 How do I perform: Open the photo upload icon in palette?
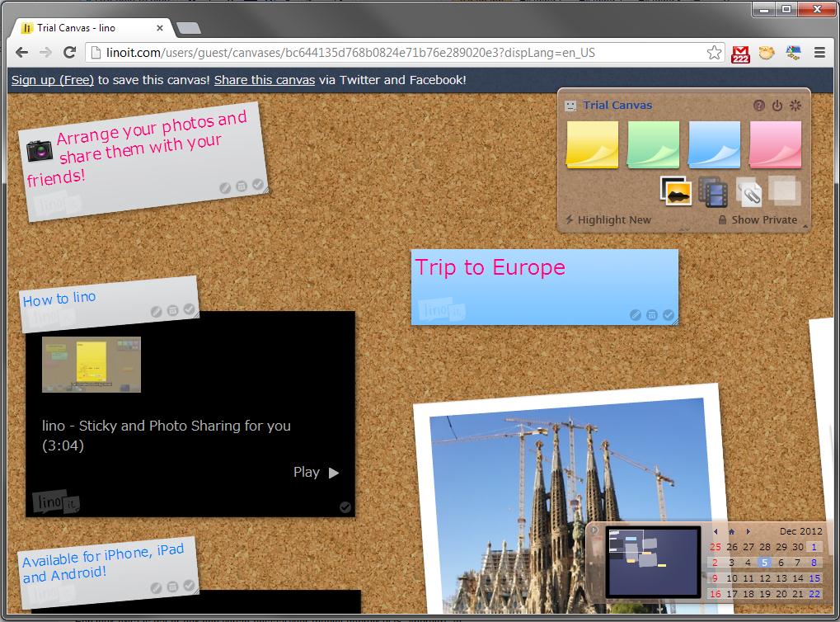coord(676,191)
